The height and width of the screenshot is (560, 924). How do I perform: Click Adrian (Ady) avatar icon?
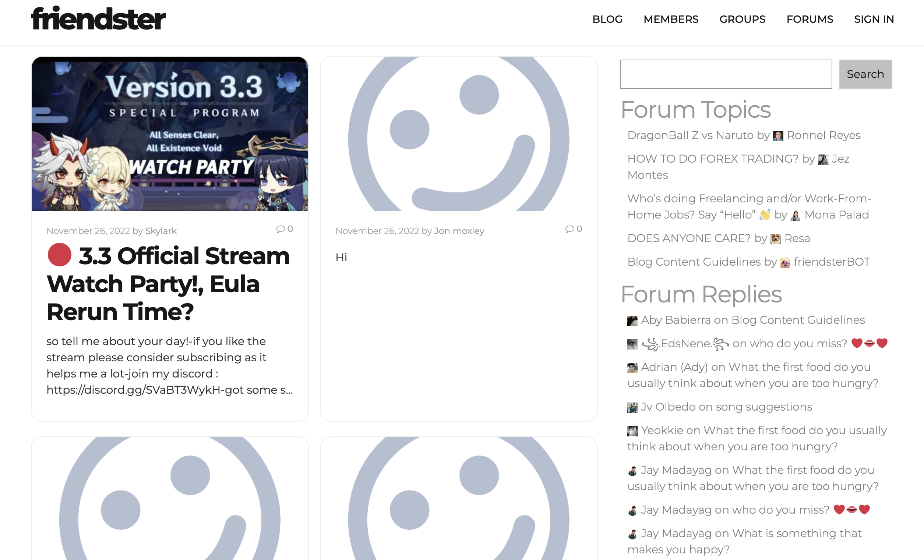tap(632, 368)
